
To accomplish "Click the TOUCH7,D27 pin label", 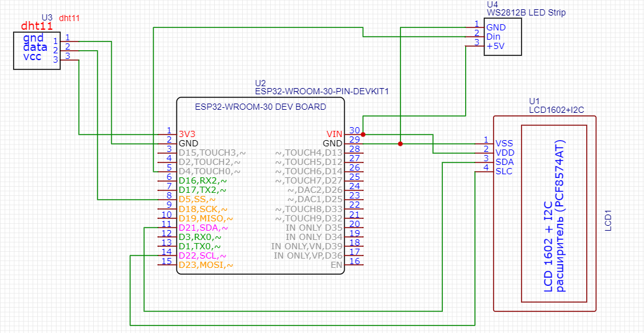I will (309, 181).
